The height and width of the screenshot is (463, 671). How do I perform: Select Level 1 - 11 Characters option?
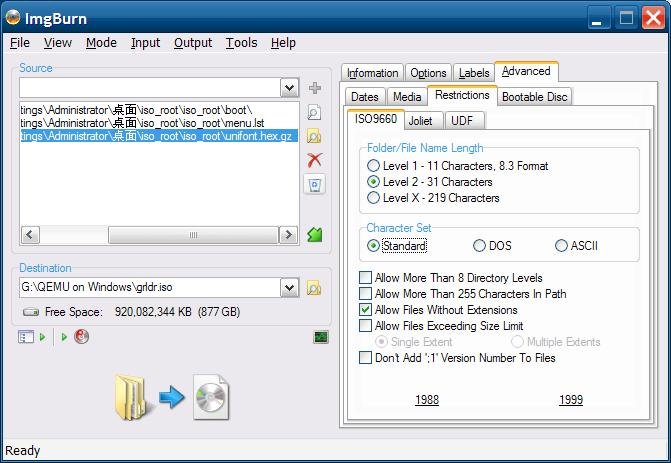pyautogui.click(x=457, y=166)
